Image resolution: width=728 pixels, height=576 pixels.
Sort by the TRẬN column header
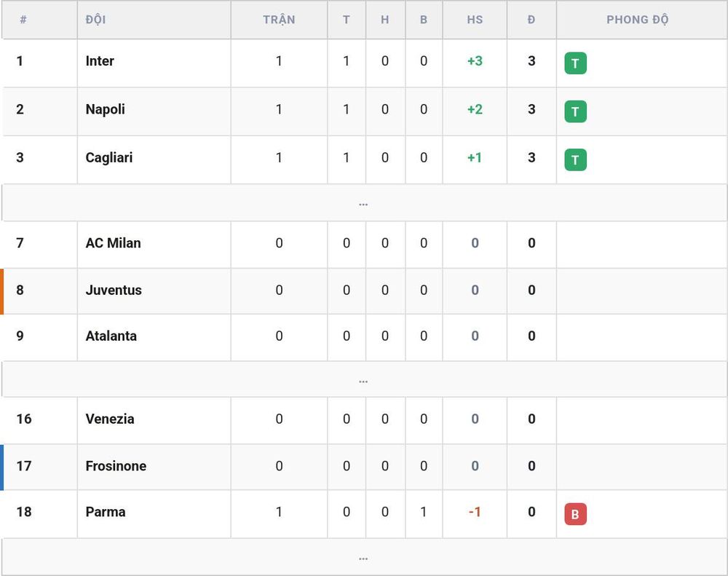click(x=279, y=20)
